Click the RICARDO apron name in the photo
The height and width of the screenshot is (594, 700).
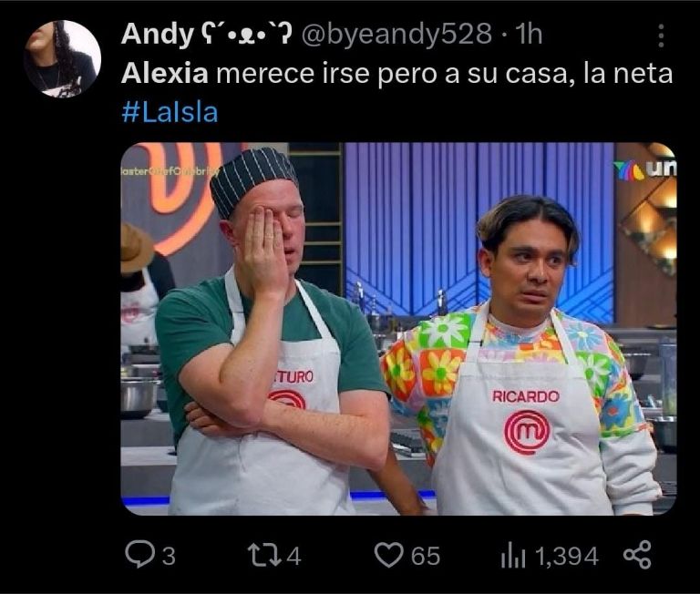click(x=525, y=396)
